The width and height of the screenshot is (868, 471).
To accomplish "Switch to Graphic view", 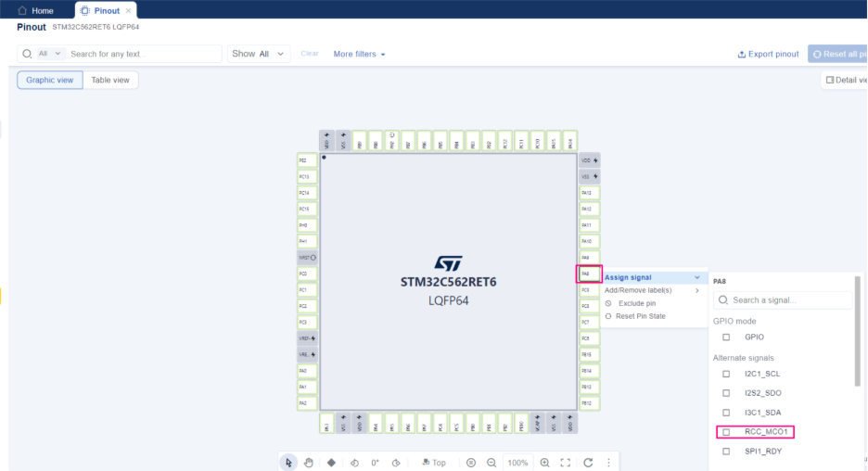I will tap(50, 80).
